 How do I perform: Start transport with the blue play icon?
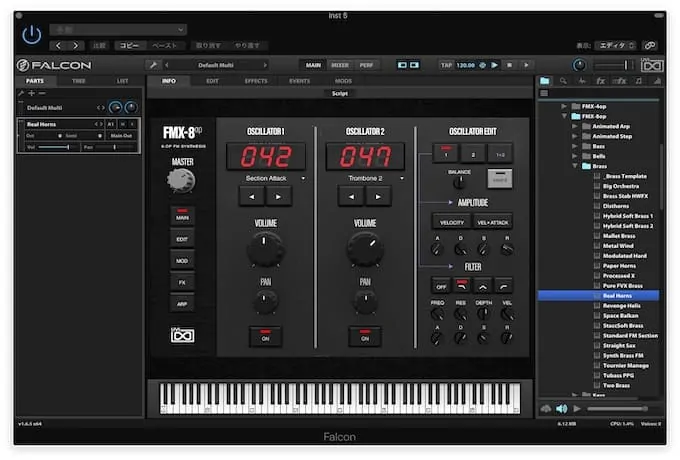(494, 65)
